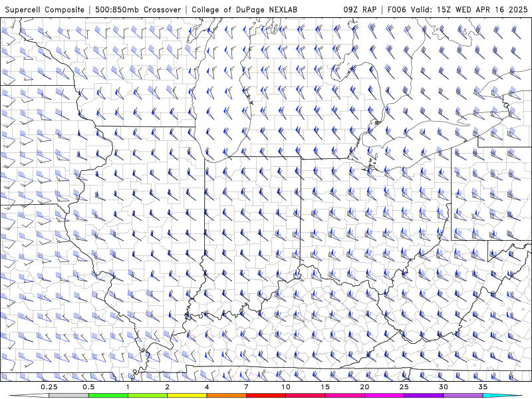Click the legend value 30

(443, 387)
